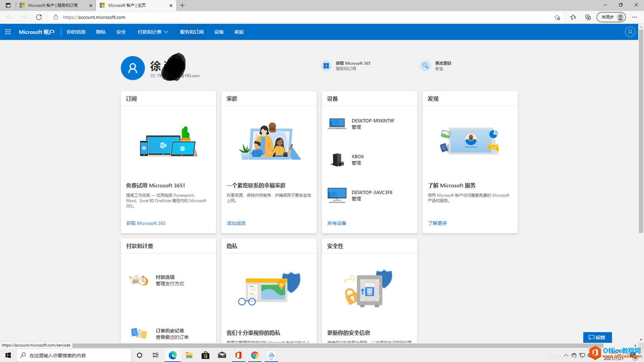The image size is (644, 362).
Task: Open the Mail app on the taskbar
Action: tap(222, 355)
